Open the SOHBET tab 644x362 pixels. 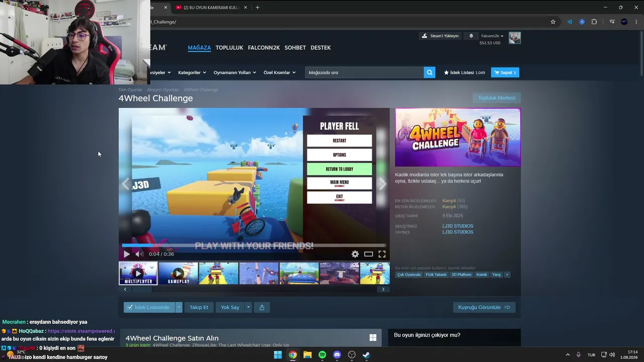pos(295,48)
